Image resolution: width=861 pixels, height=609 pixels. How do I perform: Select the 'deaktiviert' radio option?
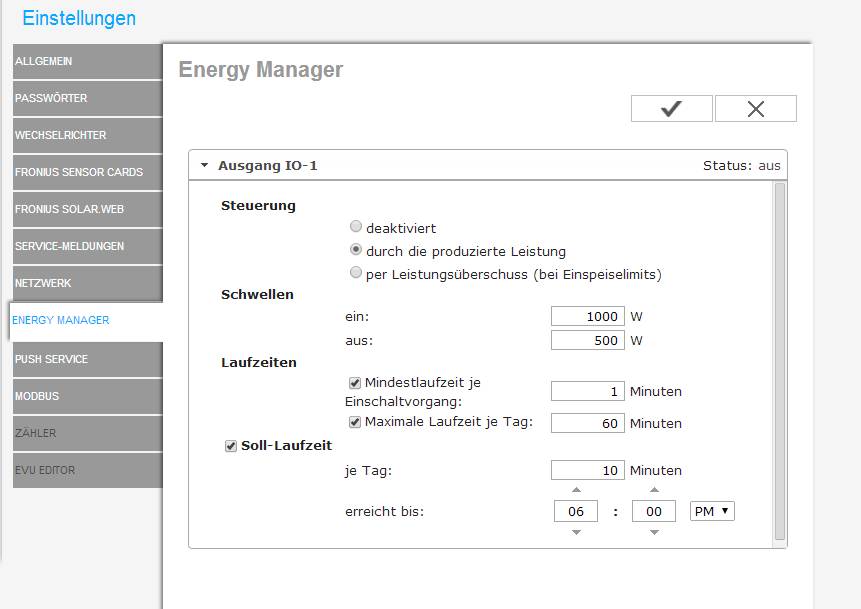tap(356, 226)
